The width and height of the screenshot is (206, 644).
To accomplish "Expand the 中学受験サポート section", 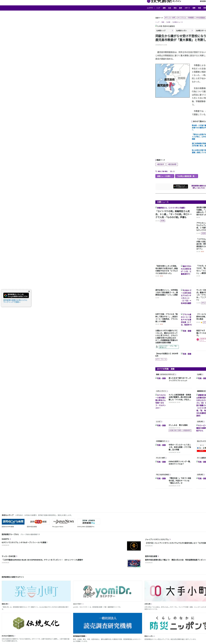I will 163,441.
